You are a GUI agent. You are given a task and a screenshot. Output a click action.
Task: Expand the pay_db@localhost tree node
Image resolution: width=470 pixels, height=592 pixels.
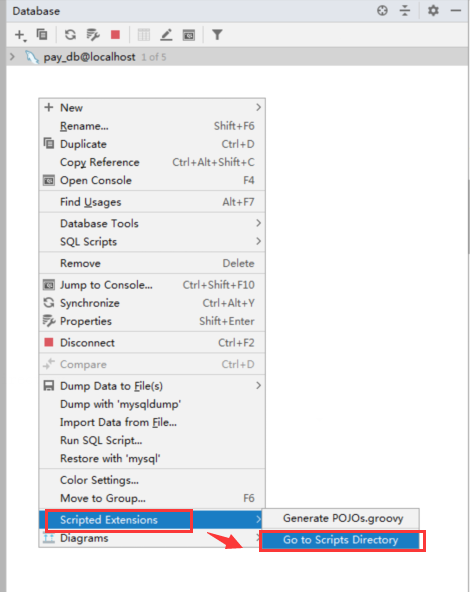12,57
